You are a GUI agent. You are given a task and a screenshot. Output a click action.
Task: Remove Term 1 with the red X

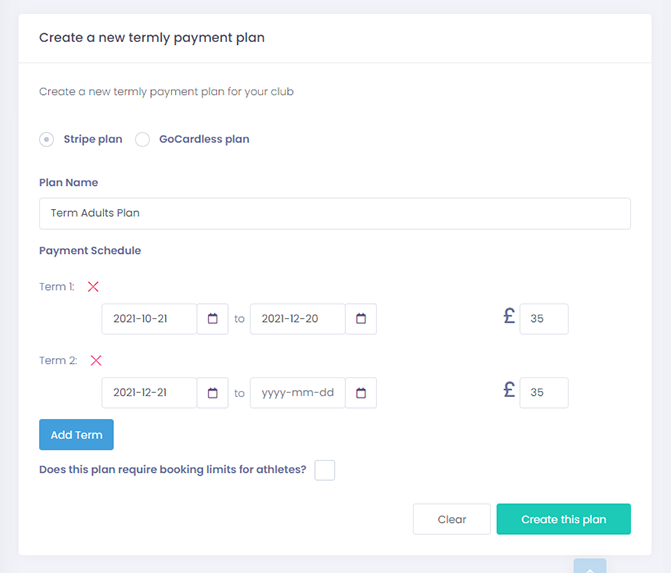click(93, 287)
